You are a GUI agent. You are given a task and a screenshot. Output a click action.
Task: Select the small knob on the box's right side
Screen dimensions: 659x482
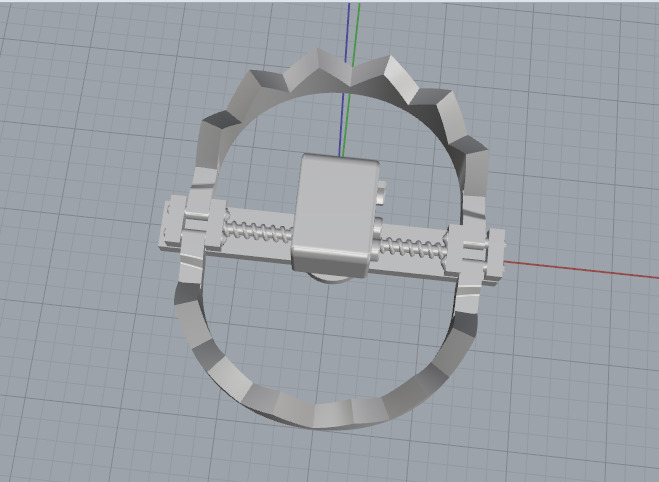pos(382,193)
